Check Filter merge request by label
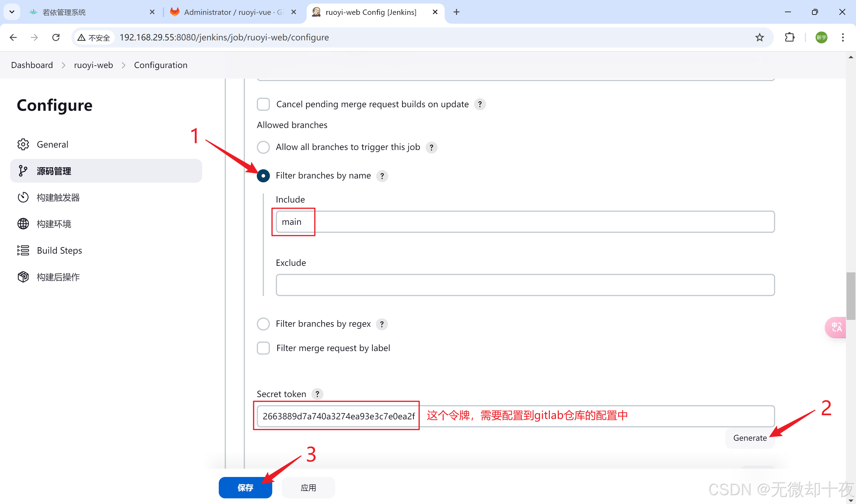The width and height of the screenshot is (856, 504). [x=263, y=348]
